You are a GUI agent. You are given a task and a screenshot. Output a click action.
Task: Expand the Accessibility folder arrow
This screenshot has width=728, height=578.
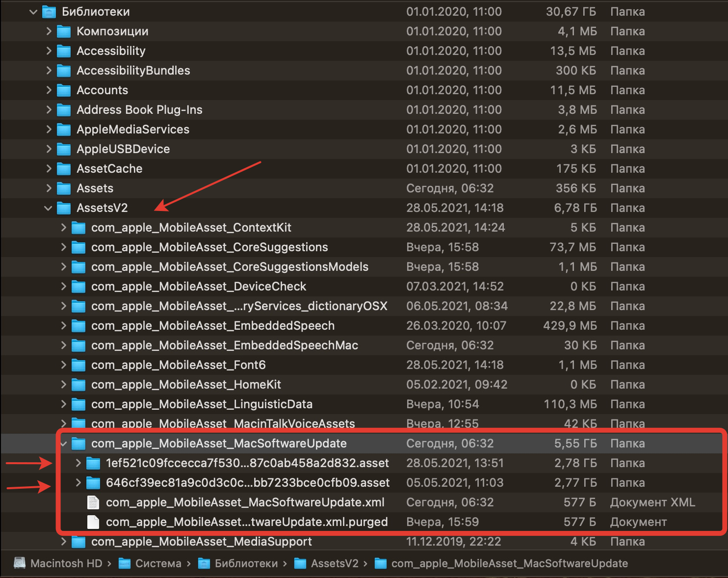click(49, 51)
